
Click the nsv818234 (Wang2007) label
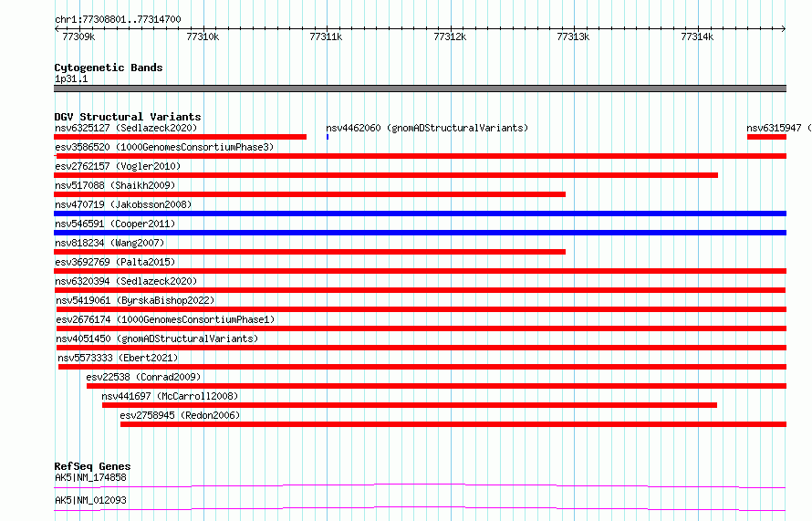pyautogui.click(x=109, y=243)
